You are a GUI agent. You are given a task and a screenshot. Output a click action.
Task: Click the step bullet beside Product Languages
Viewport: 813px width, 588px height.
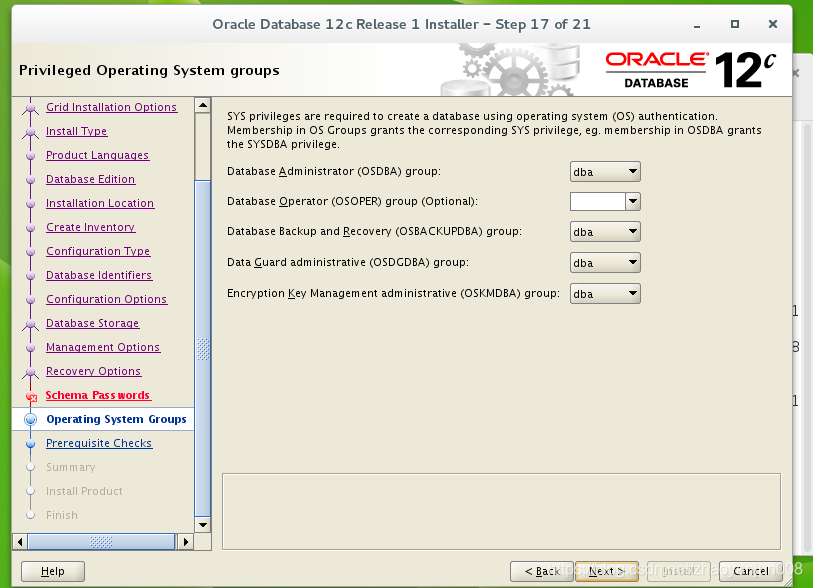[31, 156]
